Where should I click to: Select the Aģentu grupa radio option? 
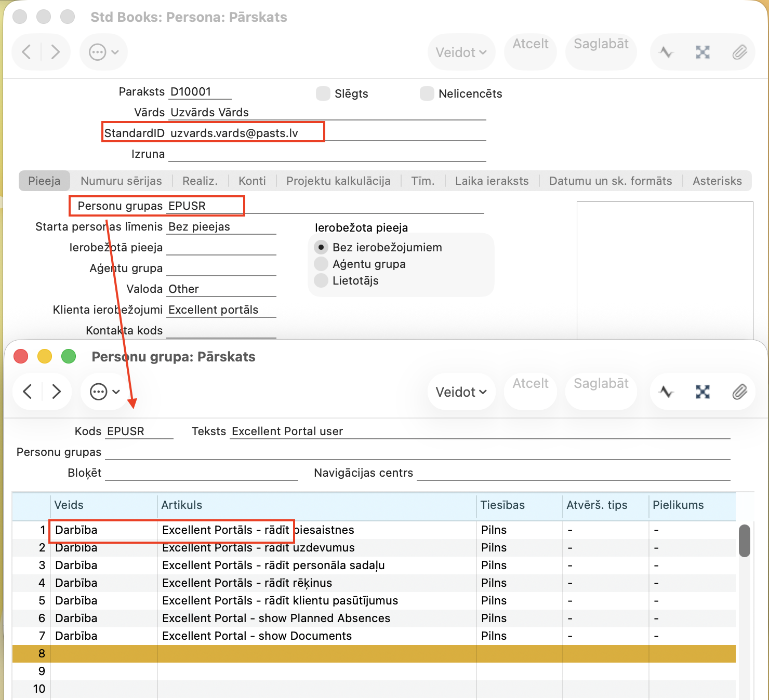[x=321, y=264]
